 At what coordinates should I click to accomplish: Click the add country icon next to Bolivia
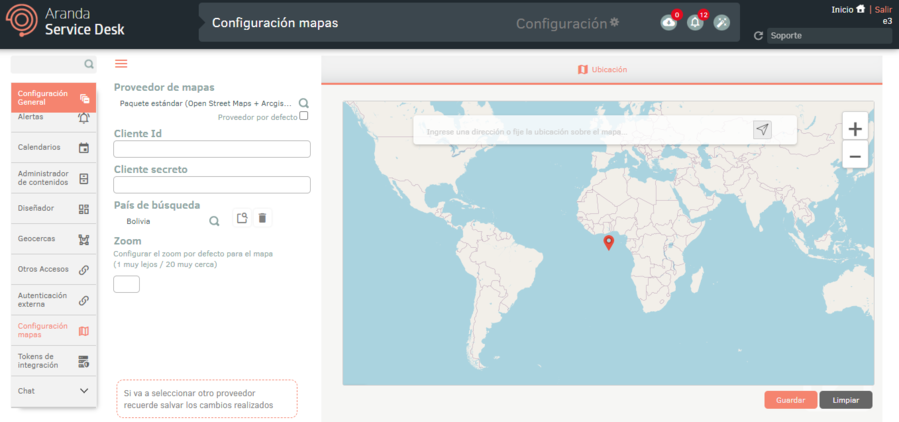click(242, 218)
